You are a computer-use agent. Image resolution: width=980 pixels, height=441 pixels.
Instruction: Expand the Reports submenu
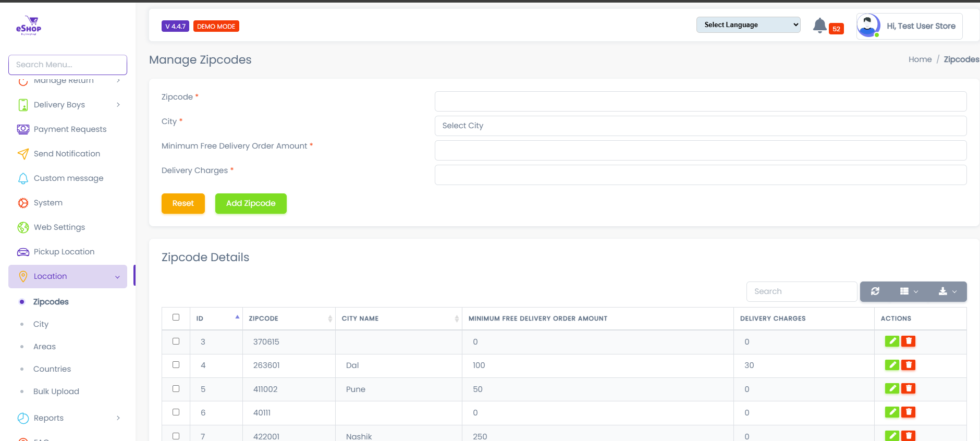[x=118, y=418]
